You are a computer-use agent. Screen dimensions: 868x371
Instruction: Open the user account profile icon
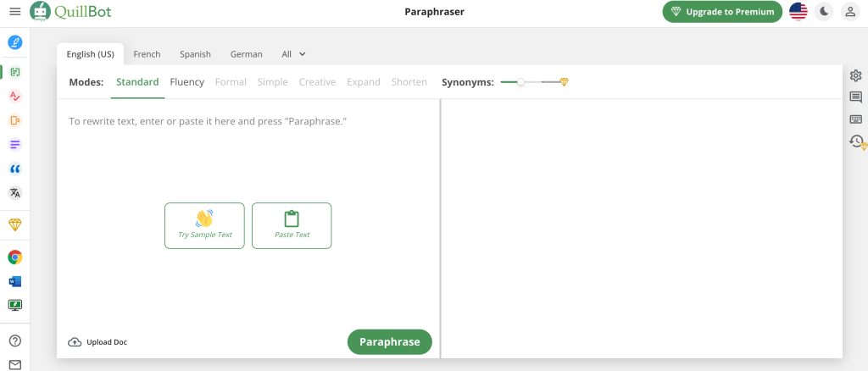tap(849, 12)
